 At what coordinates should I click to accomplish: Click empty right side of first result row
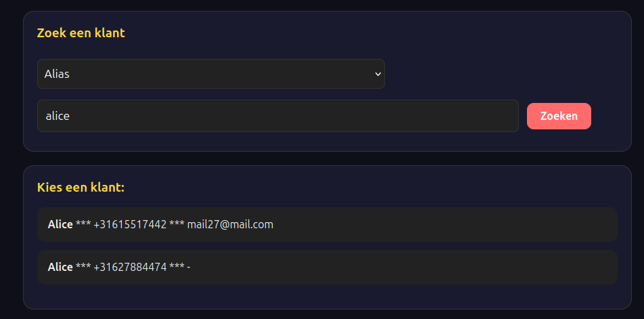click(474, 225)
